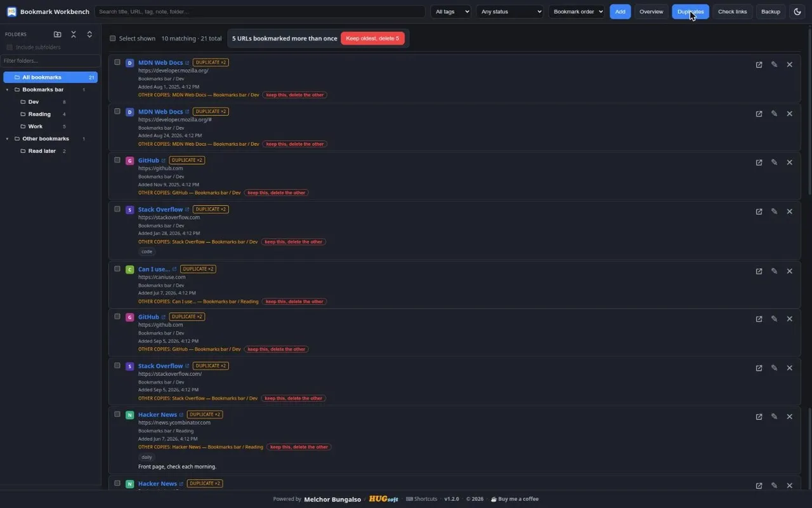Toggle the dark/light theme moon icon
This screenshot has height=508, width=812.
click(x=797, y=11)
